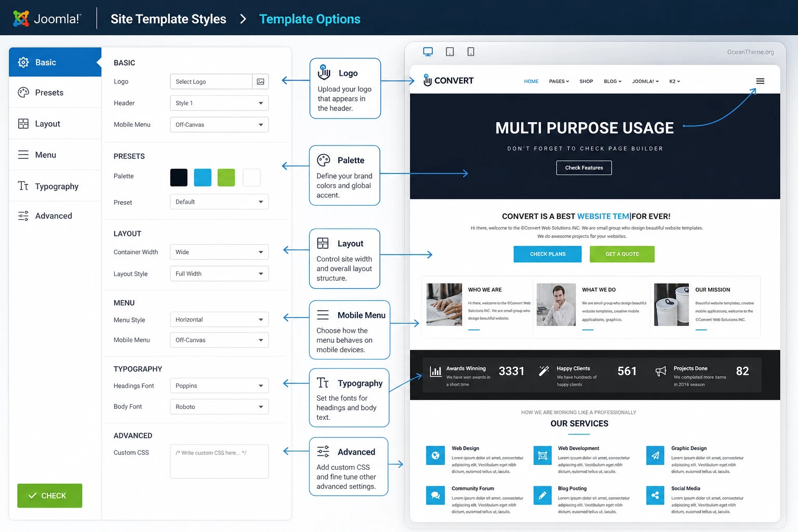Click the Community Forum chat bubble icon
The height and width of the screenshot is (532, 798).
[435, 495]
